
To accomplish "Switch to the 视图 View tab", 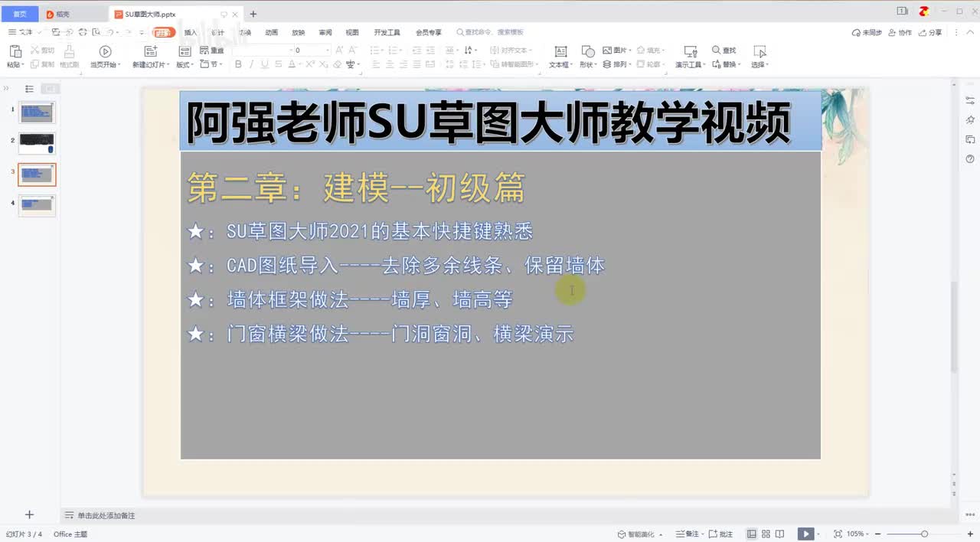I will coord(352,32).
